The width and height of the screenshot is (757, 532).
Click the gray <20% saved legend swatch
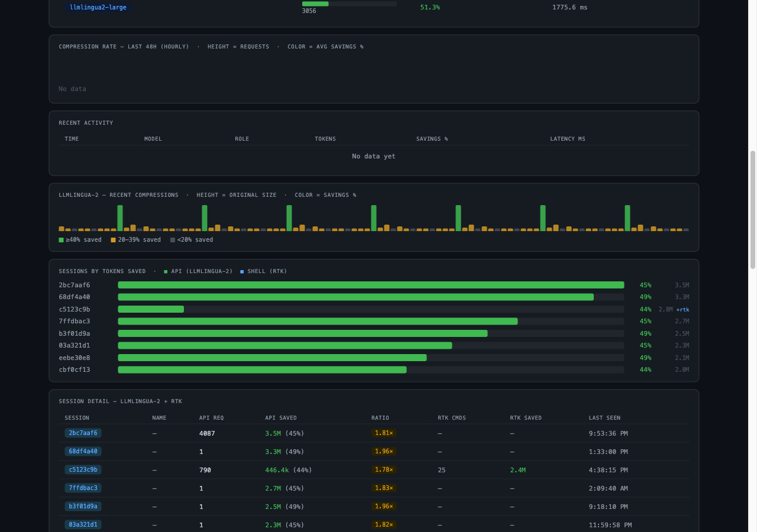(x=173, y=240)
